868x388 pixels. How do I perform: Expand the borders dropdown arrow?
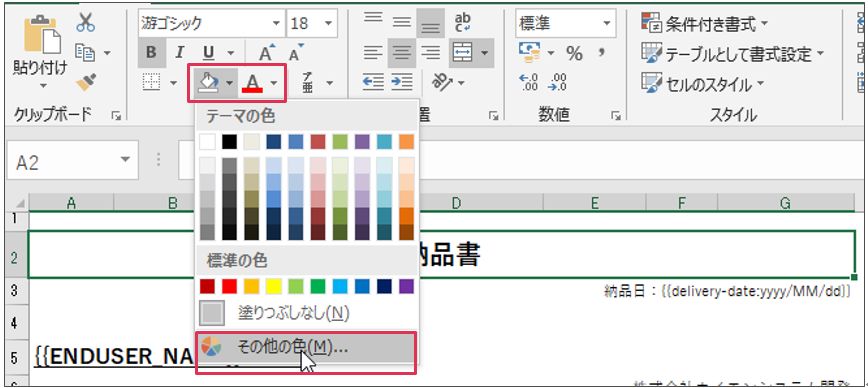click(x=173, y=84)
